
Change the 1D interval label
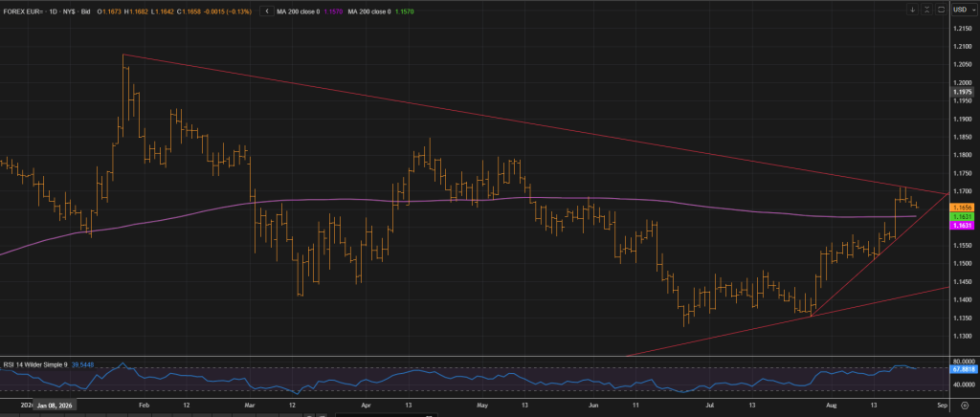(51, 11)
